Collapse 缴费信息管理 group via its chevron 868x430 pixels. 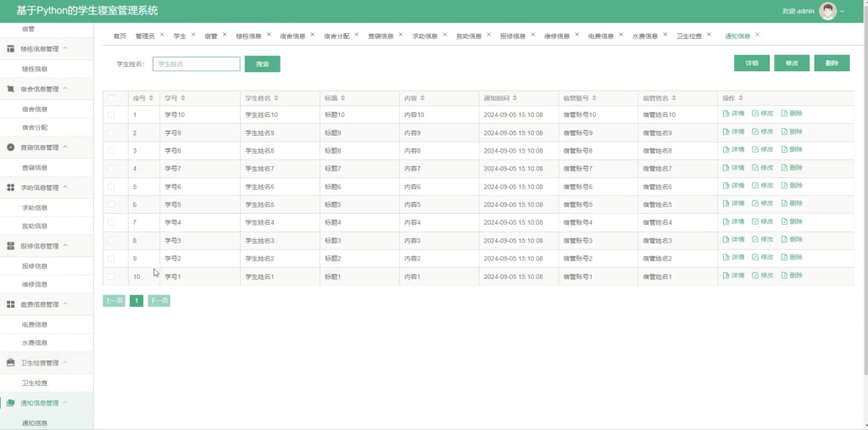coord(64,304)
